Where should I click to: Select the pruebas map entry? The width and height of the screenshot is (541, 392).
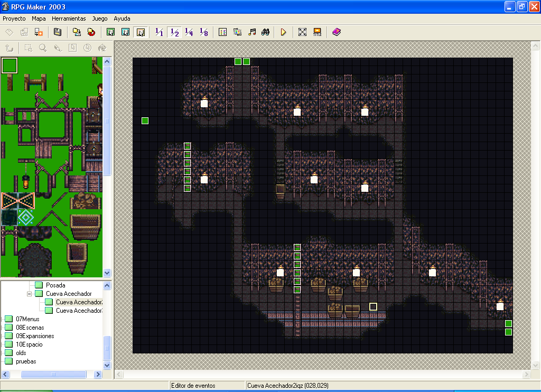tap(26, 361)
